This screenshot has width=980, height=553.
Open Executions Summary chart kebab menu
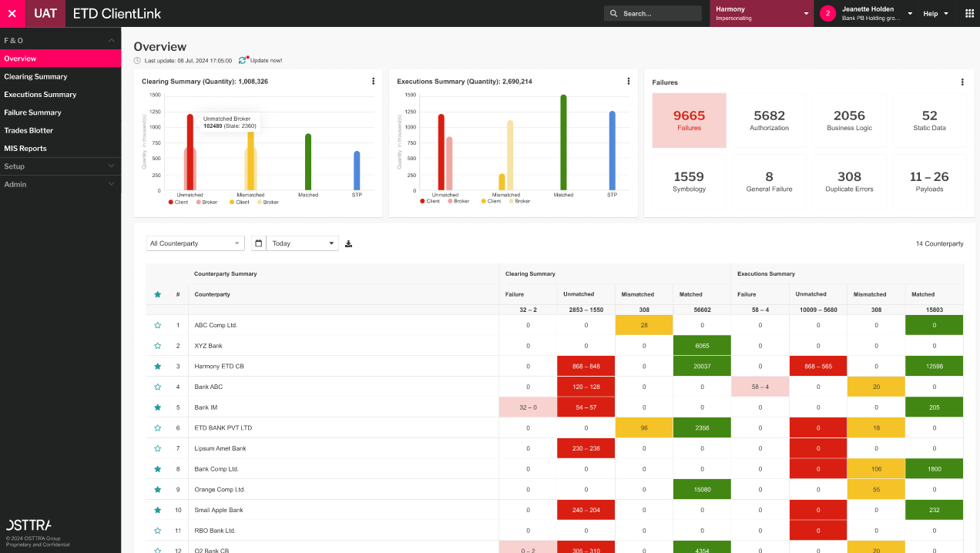[x=629, y=81]
